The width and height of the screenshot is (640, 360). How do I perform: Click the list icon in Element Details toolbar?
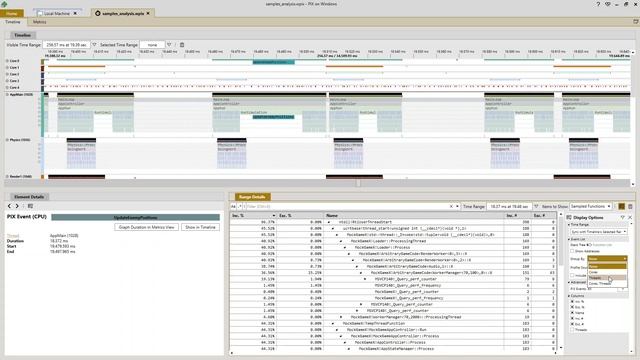[x=30, y=206]
